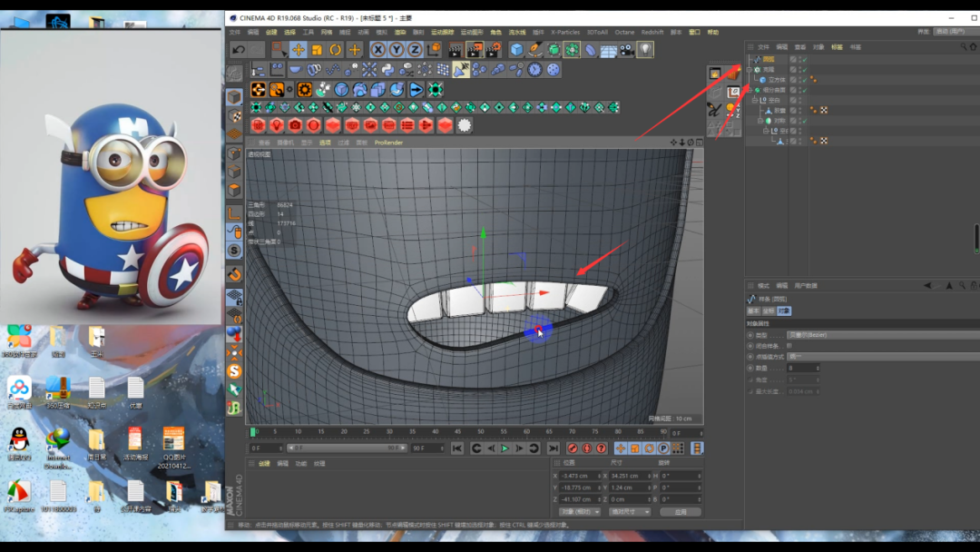Click the Light bulb icon
The height and width of the screenshot is (552, 980).
tap(645, 49)
